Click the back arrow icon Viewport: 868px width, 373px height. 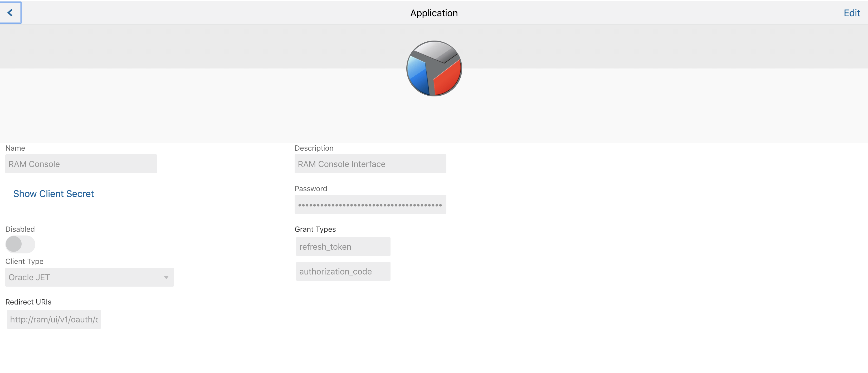pos(10,13)
